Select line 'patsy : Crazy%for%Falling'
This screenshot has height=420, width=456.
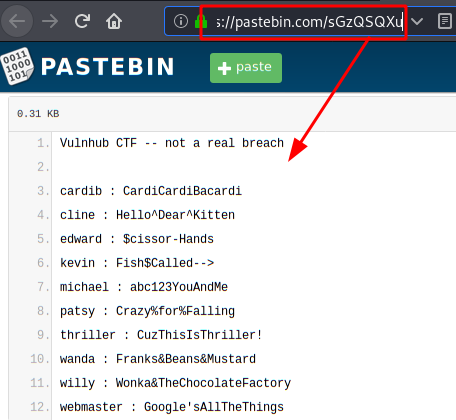tap(147, 311)
